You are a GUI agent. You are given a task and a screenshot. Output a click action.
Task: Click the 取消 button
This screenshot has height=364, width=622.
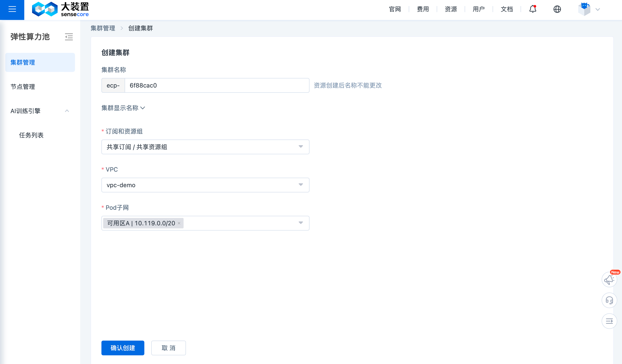(168, 348)
